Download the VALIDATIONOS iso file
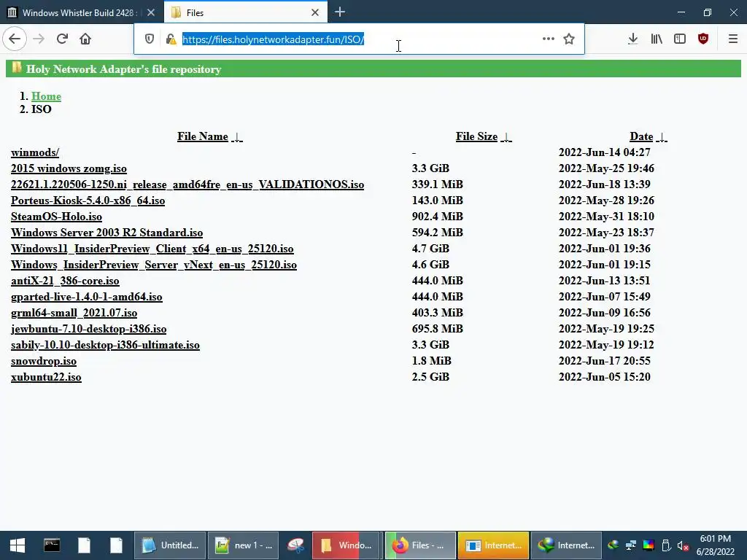This screenshot has height=560, width=747. point(187,184)
